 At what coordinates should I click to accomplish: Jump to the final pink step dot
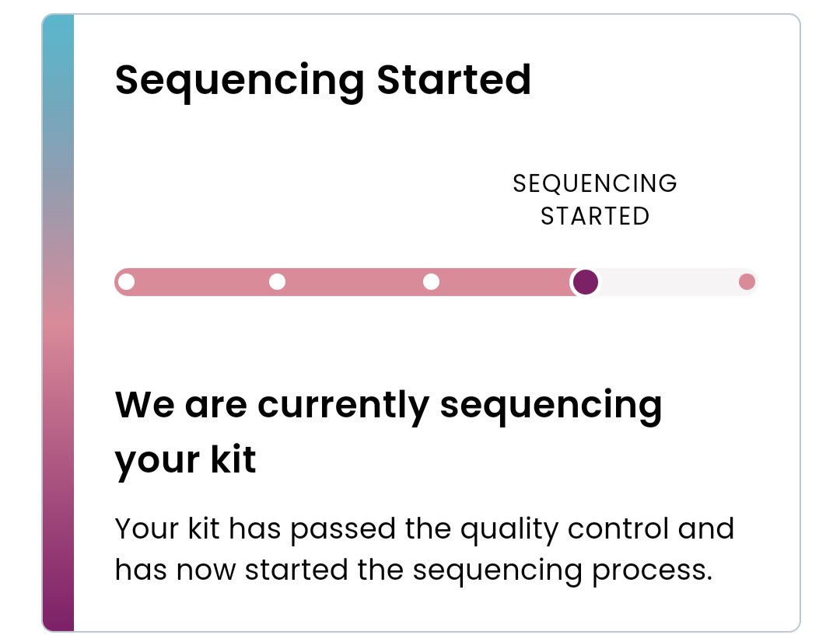tap(747, 281)
